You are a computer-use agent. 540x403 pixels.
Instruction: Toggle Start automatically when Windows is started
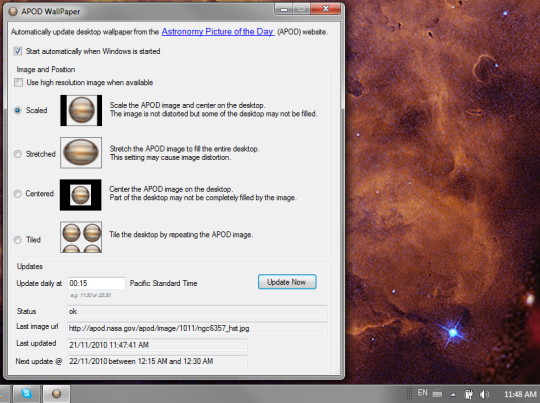coord(18,51)
